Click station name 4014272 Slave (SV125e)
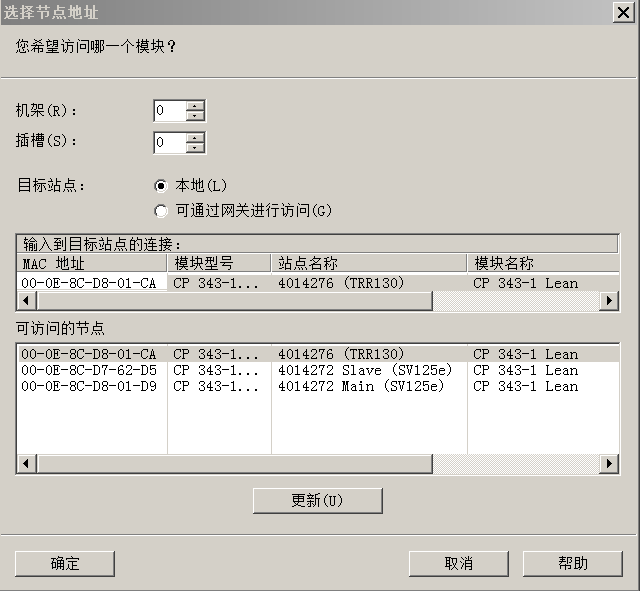640x591 pixels. [x=365, y=370]
